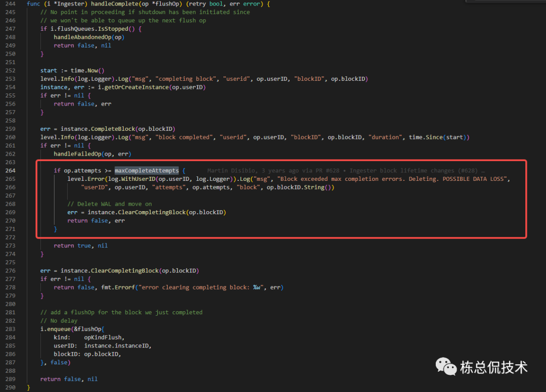Viewport: 546px width, 392px height.
Task: Open the Martin Disibio git blame annotation
Action: 346,171
